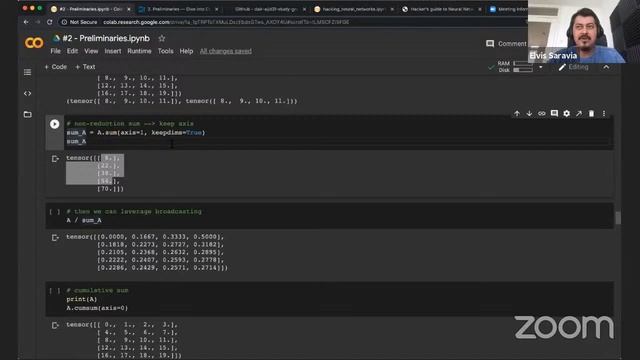Clear output of the sum_A cell
The image size is (640, 360).
coord(55,158)
